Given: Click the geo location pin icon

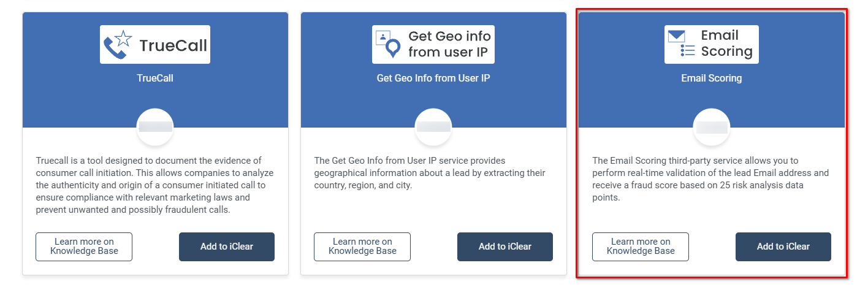Looking at the screenshot, I should 389,44.
